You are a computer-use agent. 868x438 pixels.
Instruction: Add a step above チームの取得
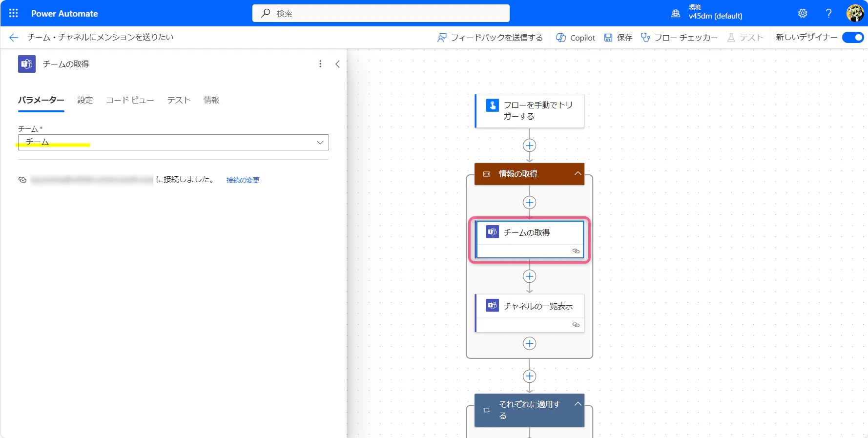[530, 203]
